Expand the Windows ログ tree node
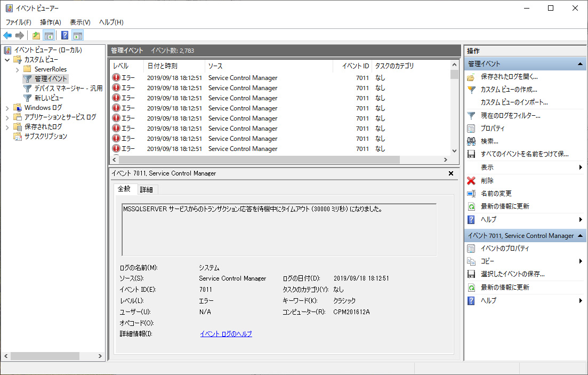Image resolution: width=588 pixels, height=375 pixels. (x=7, y=108)
